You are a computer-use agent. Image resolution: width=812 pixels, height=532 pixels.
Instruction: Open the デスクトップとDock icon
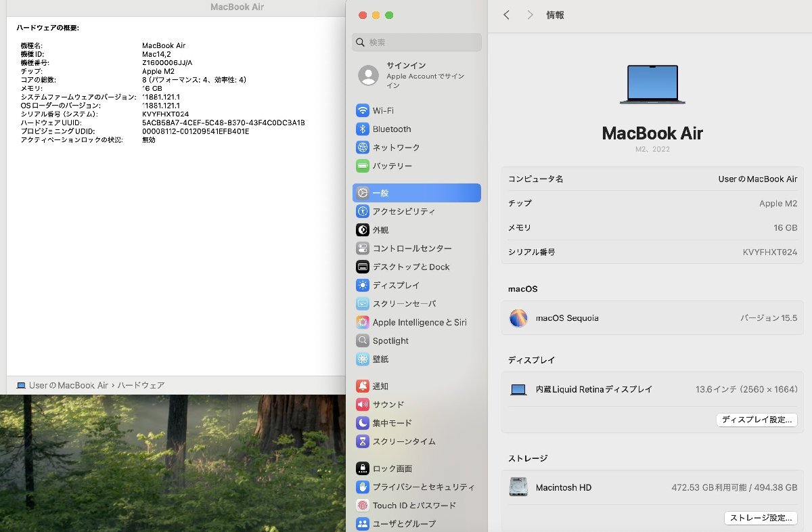[x=363, y=267]
